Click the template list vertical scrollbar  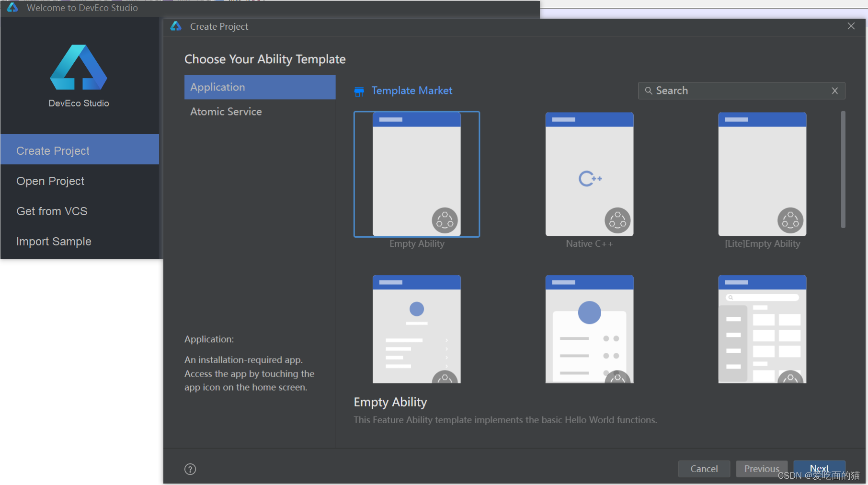(x=843, y=169)
